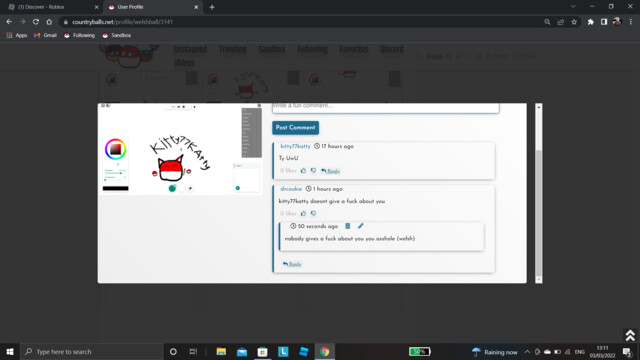Show hidden system tray icons

pyautogui.click(x=527, y=352)
